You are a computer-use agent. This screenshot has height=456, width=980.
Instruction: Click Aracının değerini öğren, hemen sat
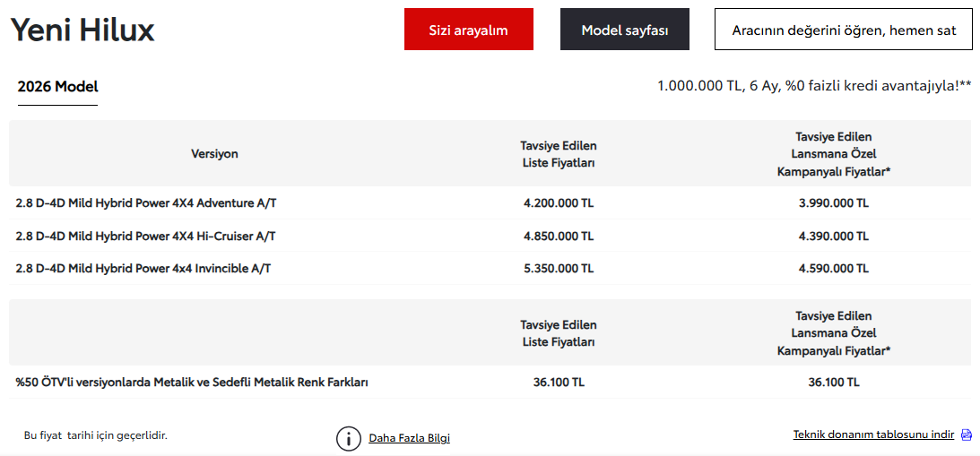click(x=845, y=30)
